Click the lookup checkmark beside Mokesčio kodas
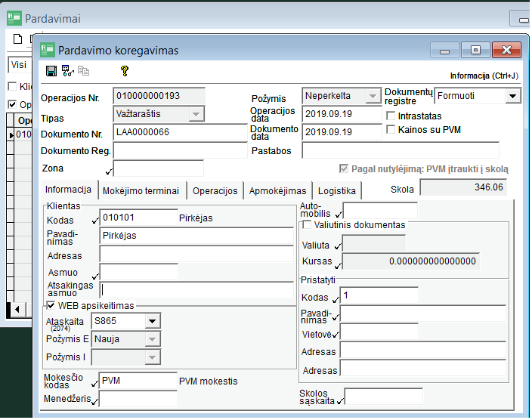 click(94, 384)
